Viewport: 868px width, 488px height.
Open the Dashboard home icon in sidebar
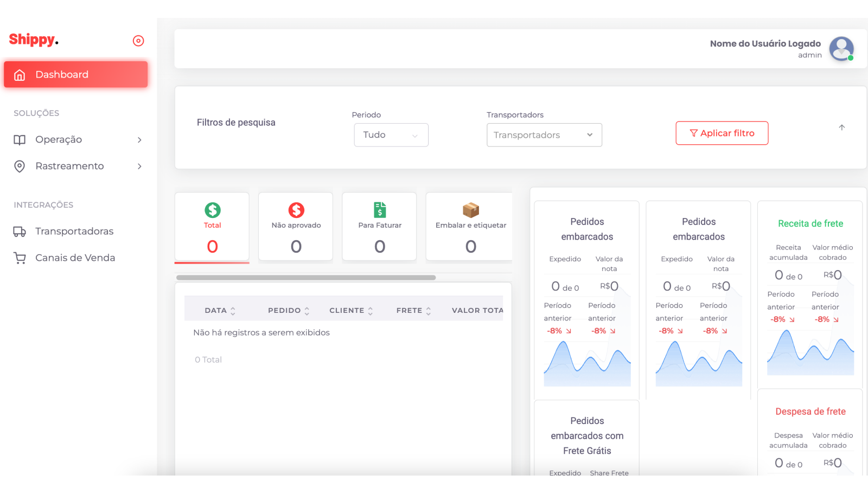20,74
